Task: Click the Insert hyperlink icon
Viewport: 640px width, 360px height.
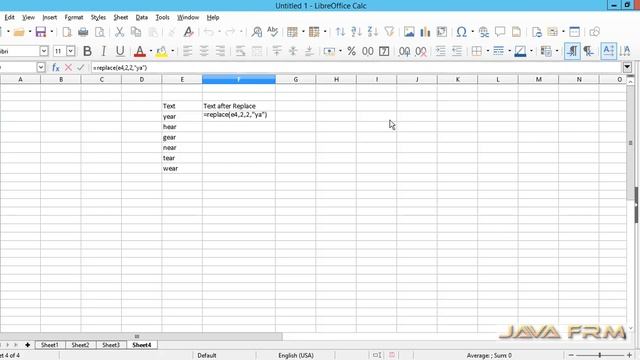Action: pos(484,32)
